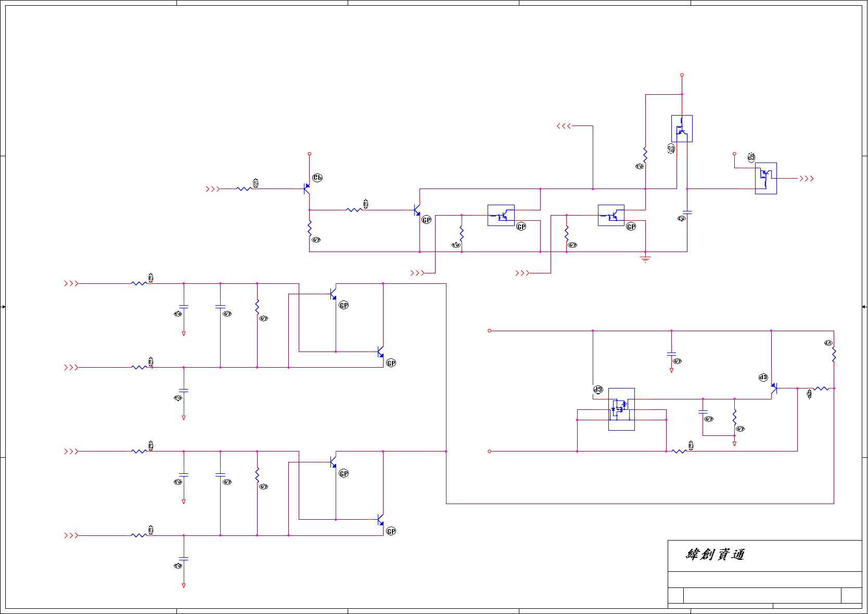The width and height of the screenshot is (868, 614).
Task: Select the topmost power terminal circle
Action: coord(682,75)
